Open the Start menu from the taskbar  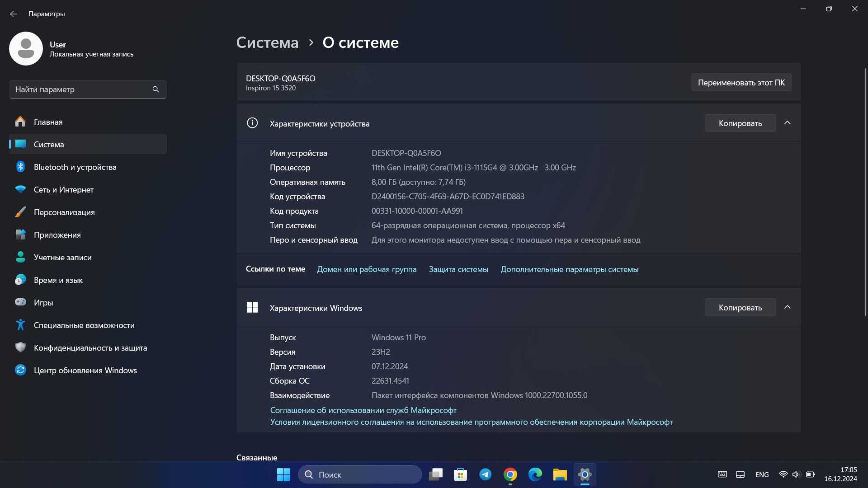pyautogui.click(x=283, y=474)
